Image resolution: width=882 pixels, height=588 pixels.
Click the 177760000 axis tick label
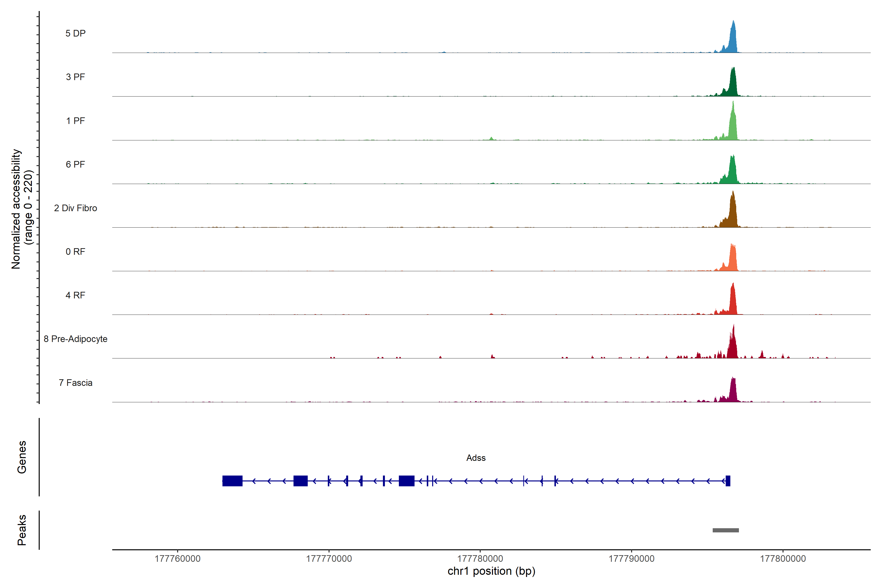click(x=177, y=559)
